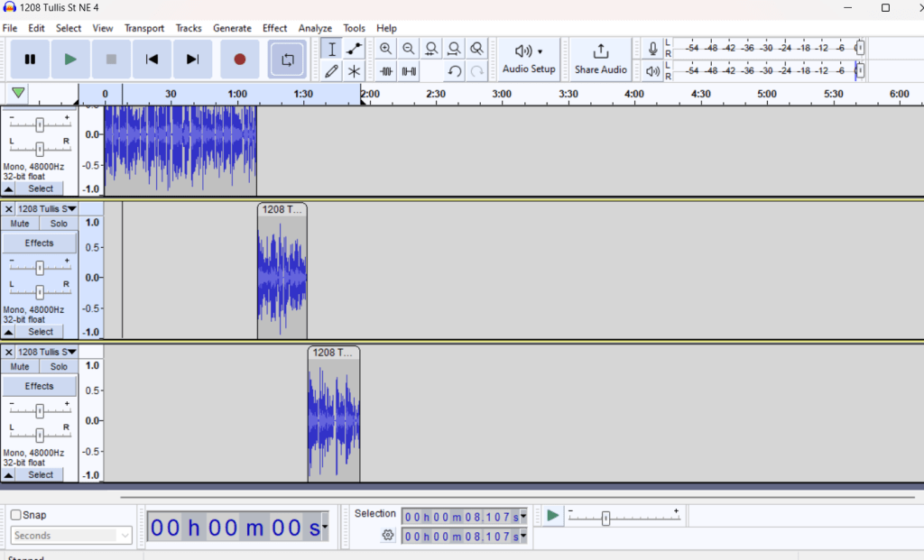Open the Tracks menu
924x560 pixels.
coord(189,28)
